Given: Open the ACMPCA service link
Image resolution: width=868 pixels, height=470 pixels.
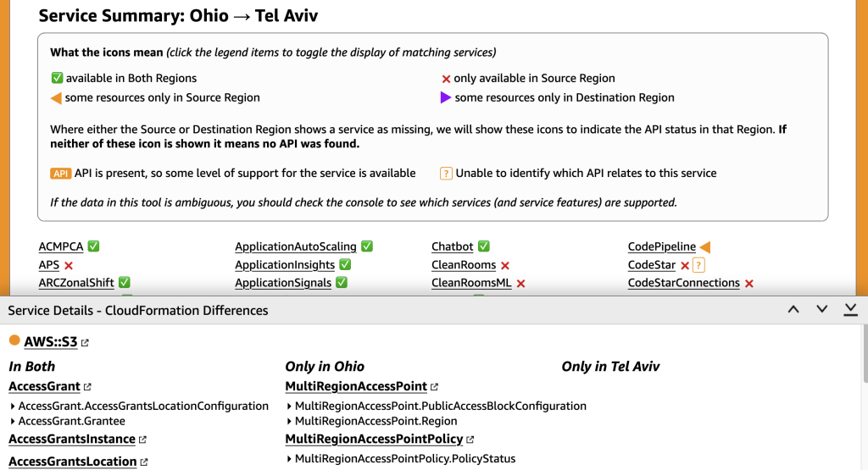Looking at the screenshot, I should (x=61, y=246).
